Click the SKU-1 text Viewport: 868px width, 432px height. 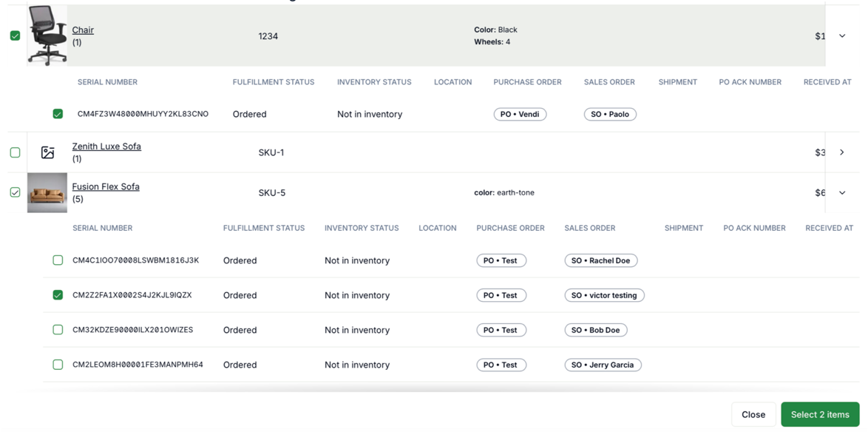[x=271, y=152]
